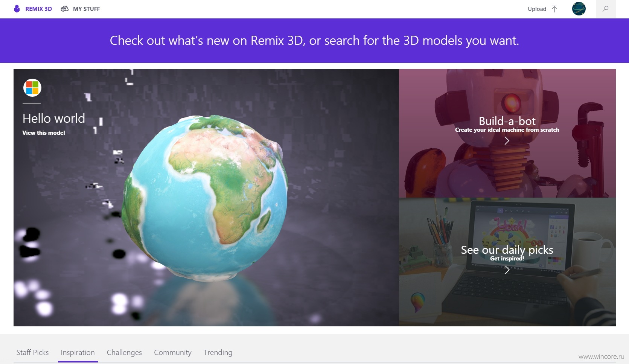Click the Check out what's new banner text
The image size is (629, 364).
(x=314, y=40)
